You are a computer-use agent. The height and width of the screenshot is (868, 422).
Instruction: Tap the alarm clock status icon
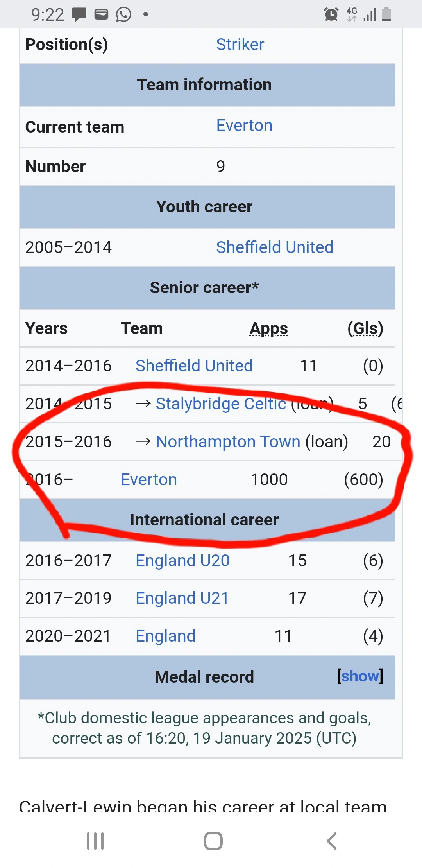click(331, 14)
